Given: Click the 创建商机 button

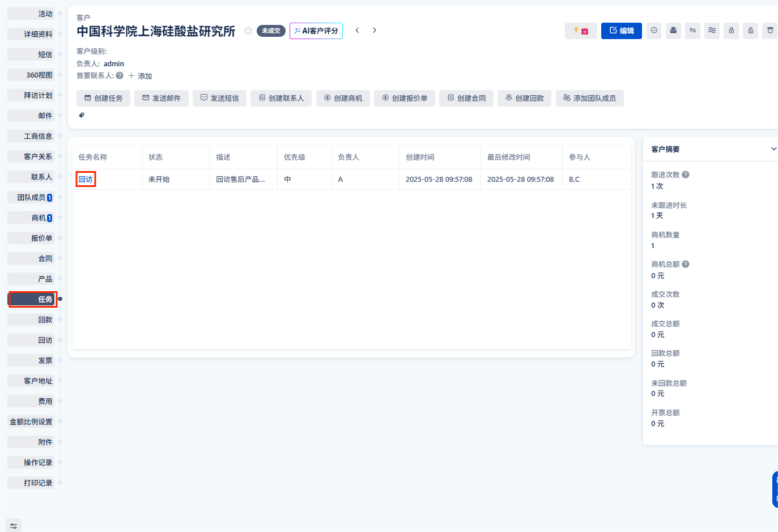Looking at the screenshot, I should click(x=343, y=98).
